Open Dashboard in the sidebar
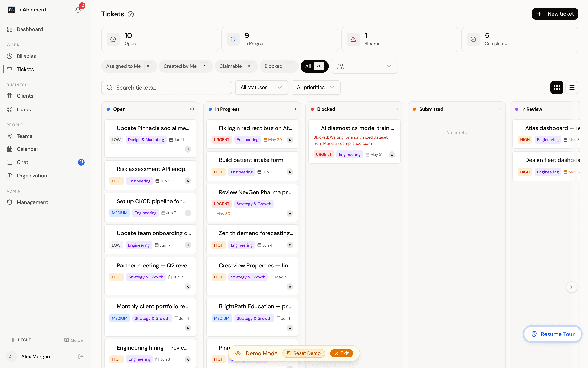 coord(46,29)
